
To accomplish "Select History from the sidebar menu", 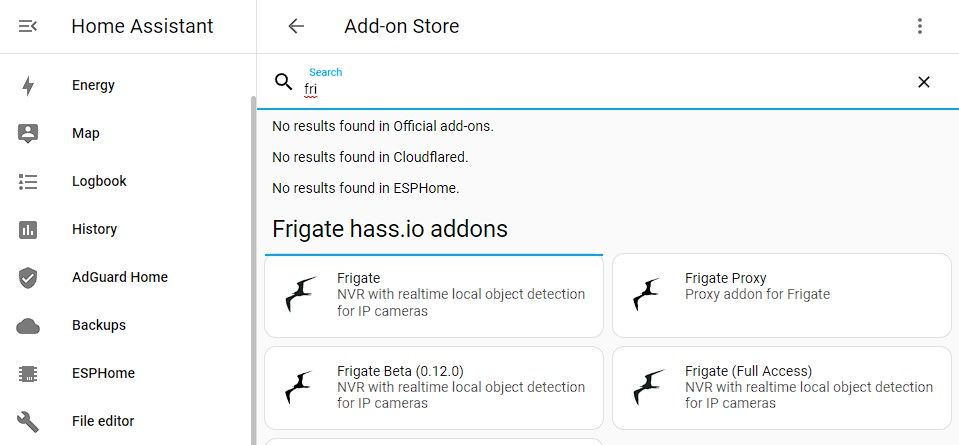I will tap(94, 229).
